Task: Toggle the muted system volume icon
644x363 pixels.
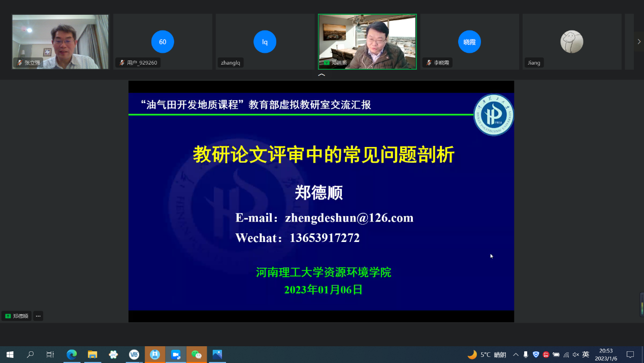Action: (576, 354)
